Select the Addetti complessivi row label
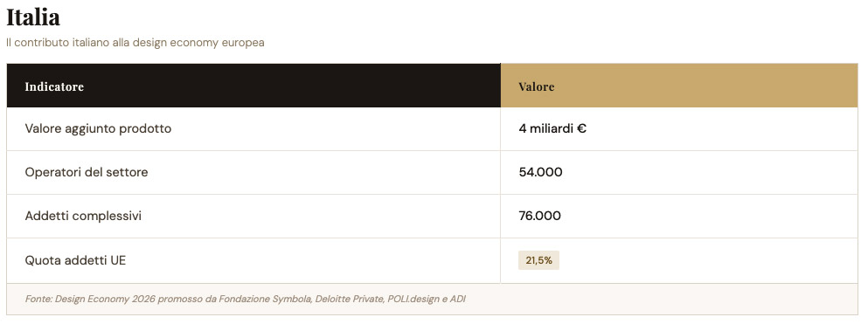The width and height of the screenshot is (868, 324). [x=83, y=217]
